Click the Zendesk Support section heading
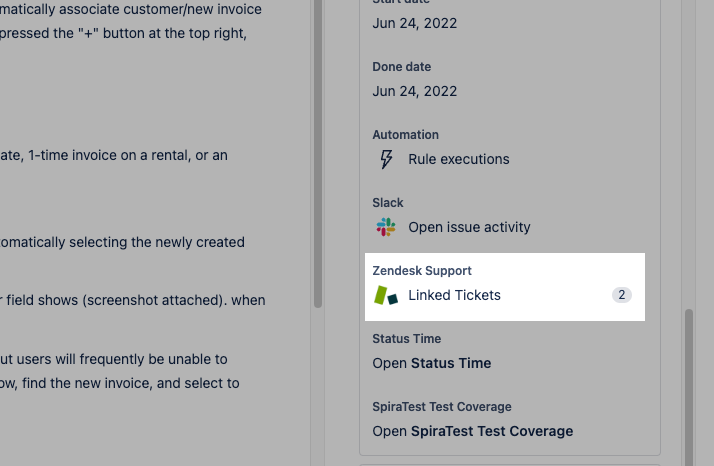714x466 pixels. [422, 271]
